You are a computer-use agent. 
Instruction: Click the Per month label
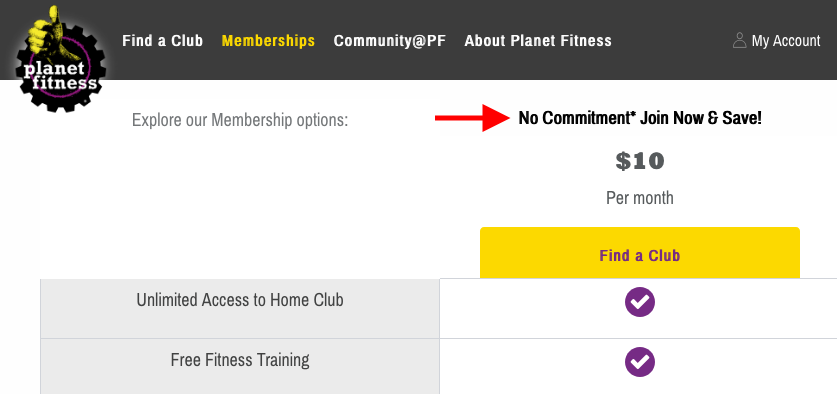pyautogui.click(x=639, y=198)
